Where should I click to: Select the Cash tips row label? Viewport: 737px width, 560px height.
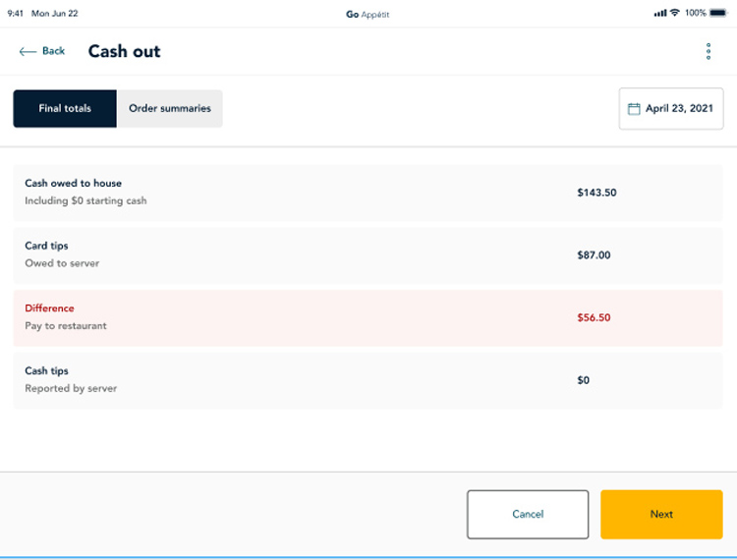click(x=46, y=371)
